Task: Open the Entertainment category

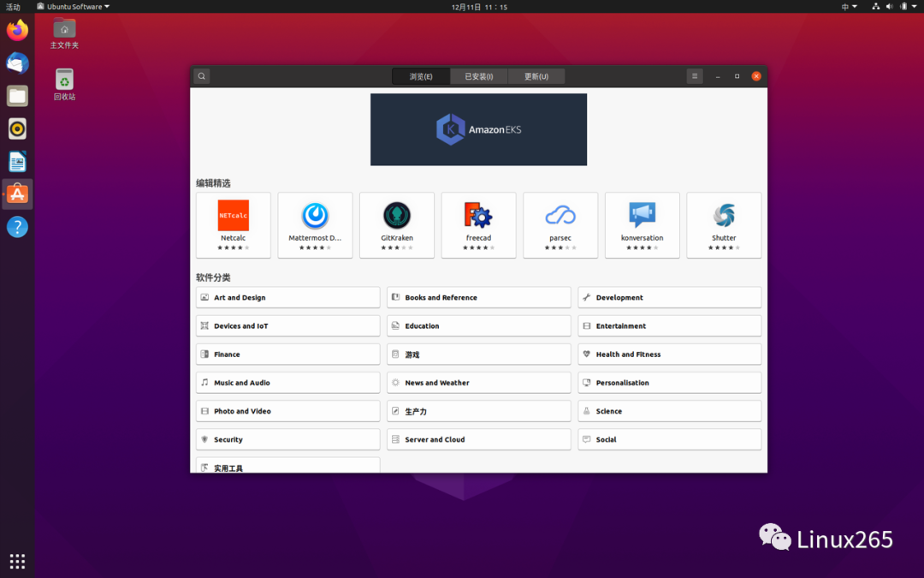Action: click(x=669, y=325)
